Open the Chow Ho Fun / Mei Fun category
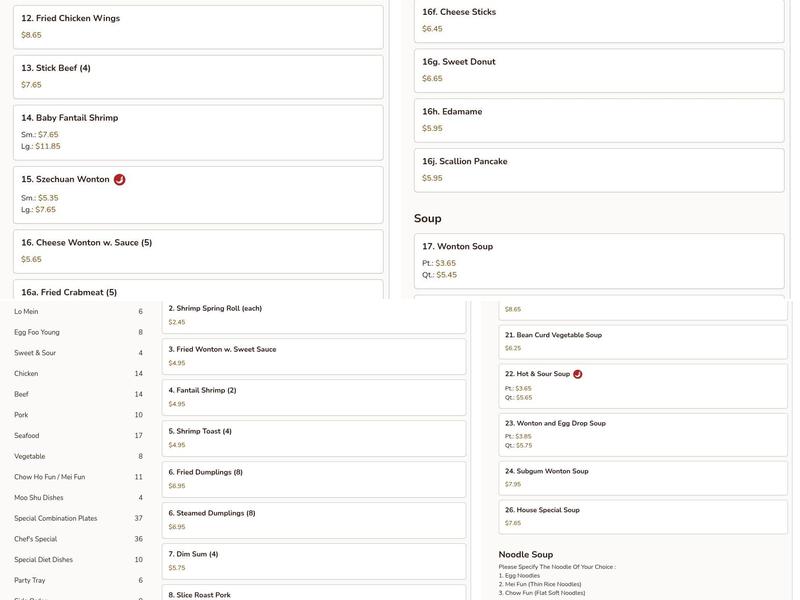 click(50, 477)
